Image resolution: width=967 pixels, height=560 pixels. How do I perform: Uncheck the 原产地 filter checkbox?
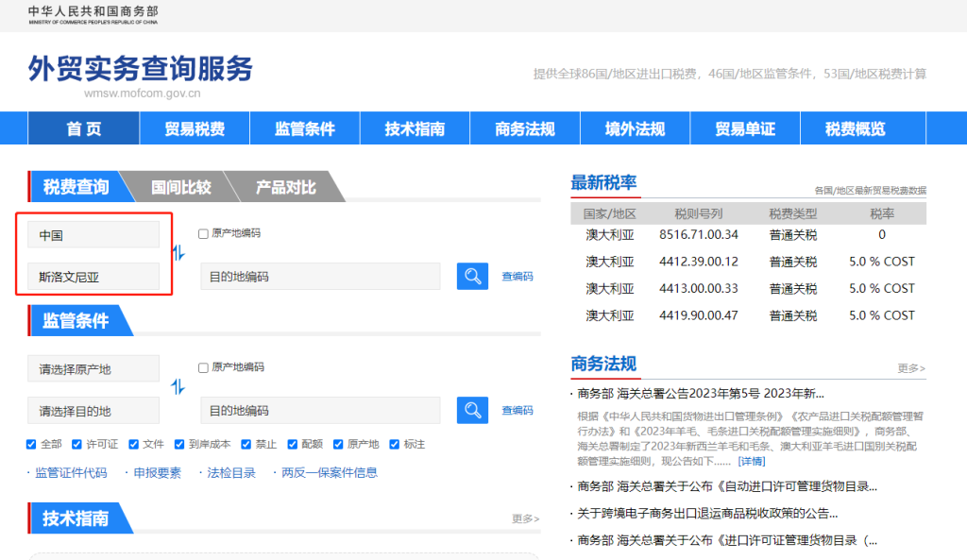(x=338, y=444)
